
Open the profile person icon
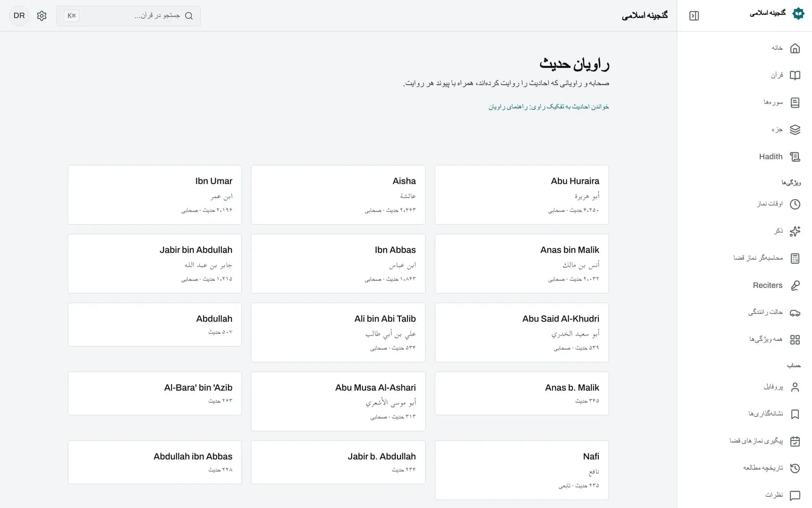coord(795,387)
